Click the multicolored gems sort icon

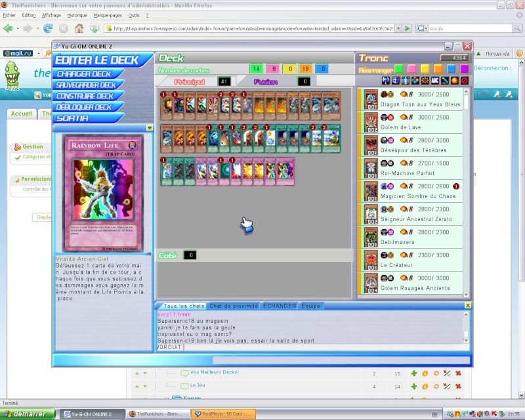coord(415,80)
